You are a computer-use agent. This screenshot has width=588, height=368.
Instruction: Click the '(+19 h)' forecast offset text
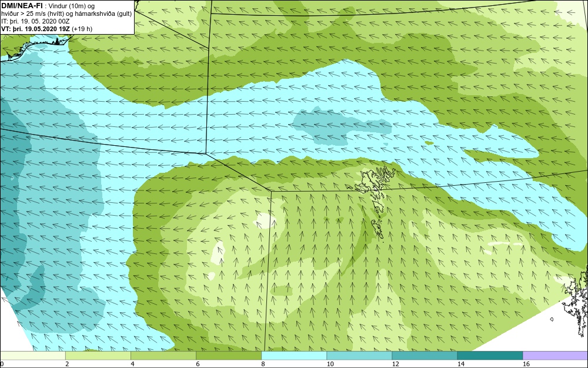coord(82,29)
